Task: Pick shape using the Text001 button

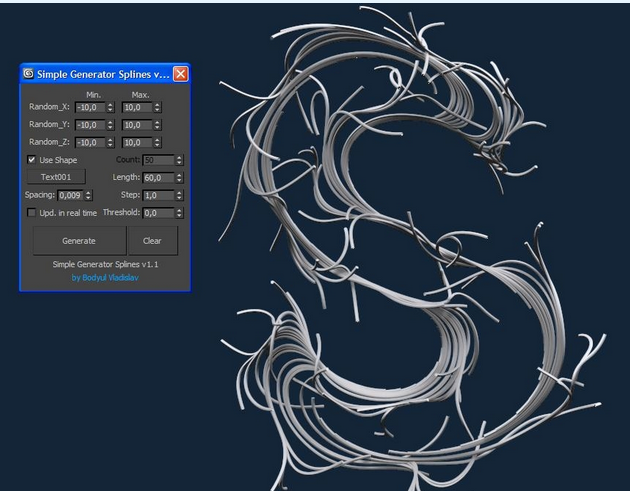Action: coord(56,177)
